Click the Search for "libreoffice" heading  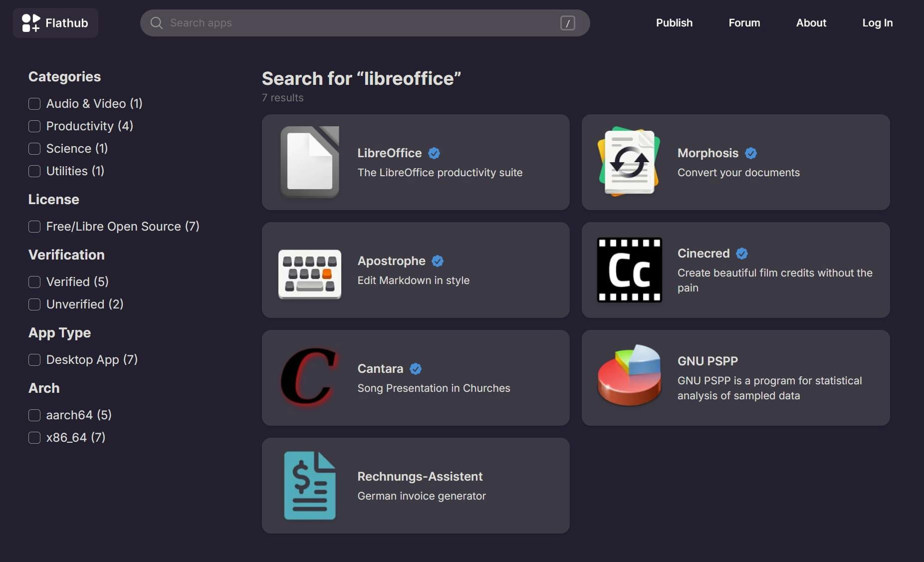point(361,78)
